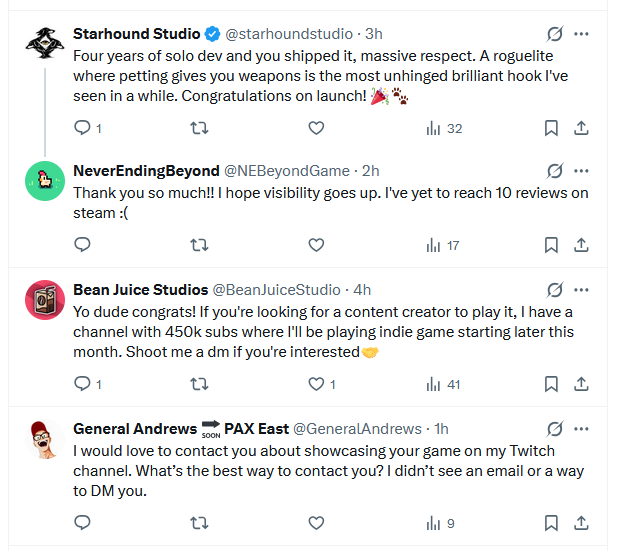Image resolution: width=623 pixels, height=551 pixels.
Task: Open more menu on Bean Juice tweet
Action: pyautogui.click(x=582, y=290)
